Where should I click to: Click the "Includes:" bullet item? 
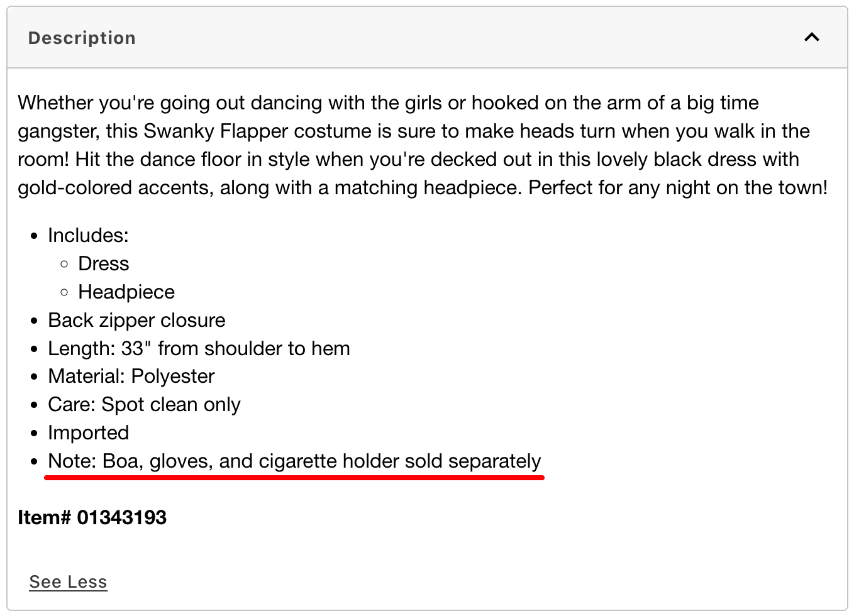click(88, 236)
